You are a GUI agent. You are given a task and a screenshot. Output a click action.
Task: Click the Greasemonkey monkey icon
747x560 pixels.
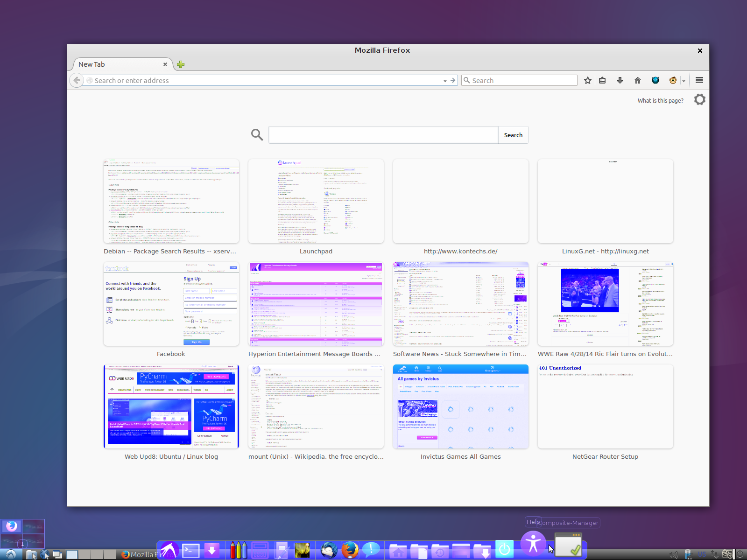pos(673,80)
